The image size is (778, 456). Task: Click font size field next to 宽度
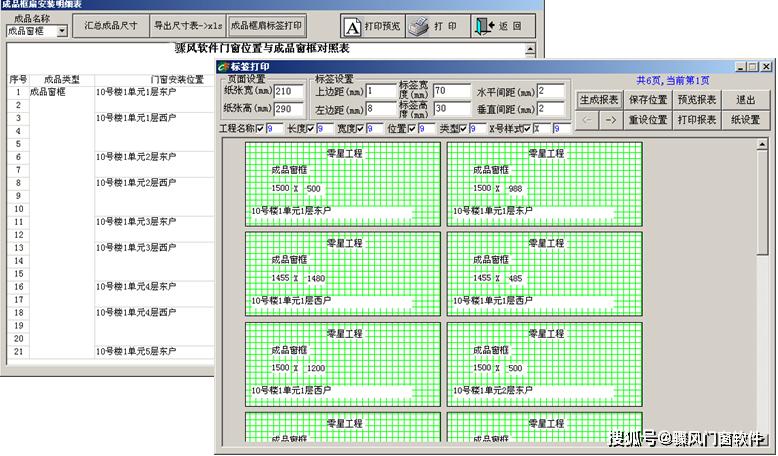pyautogui.click(x=375, y=129)
